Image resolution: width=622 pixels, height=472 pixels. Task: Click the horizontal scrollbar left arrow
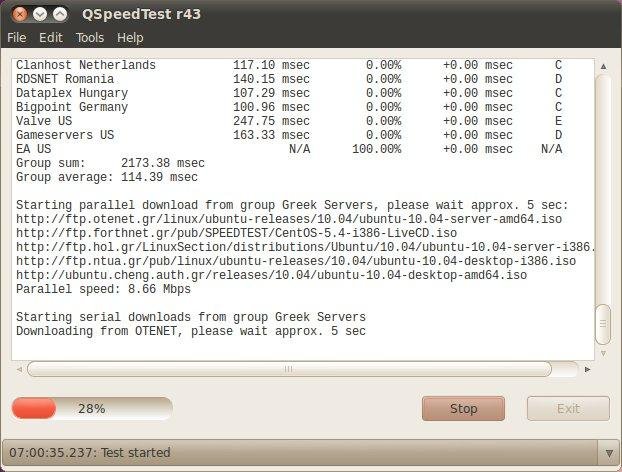(19, 369)
